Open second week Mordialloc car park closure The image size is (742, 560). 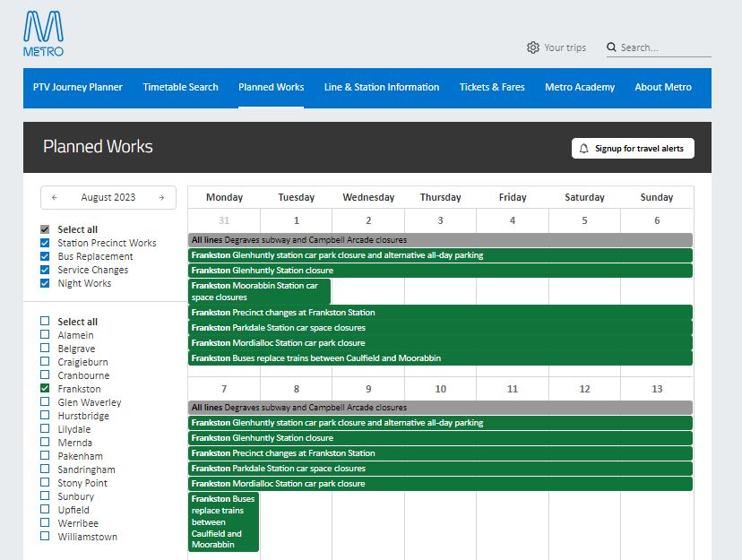440,483
